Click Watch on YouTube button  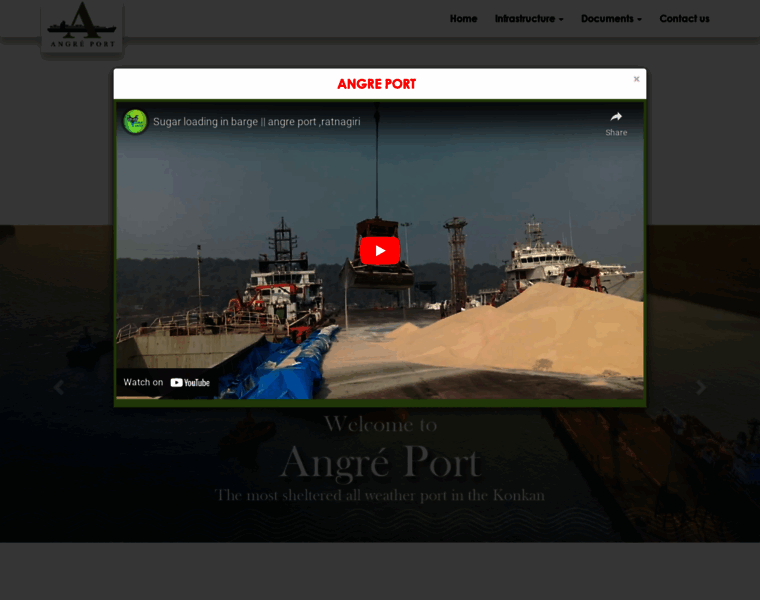166,382
